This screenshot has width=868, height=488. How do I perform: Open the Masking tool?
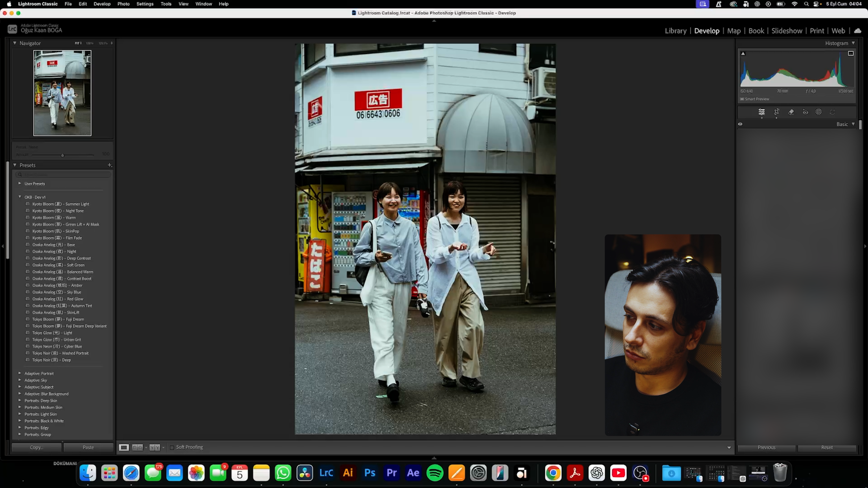818,112
